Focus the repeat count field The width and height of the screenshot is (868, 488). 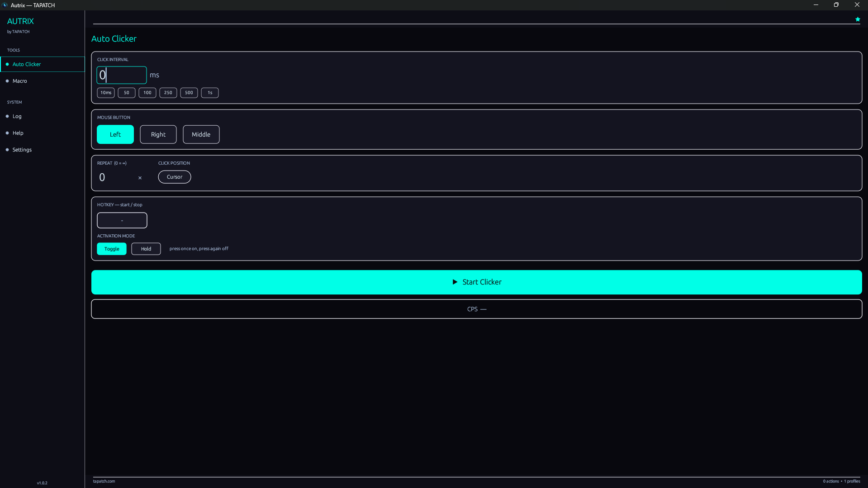[x=116, y=177]
